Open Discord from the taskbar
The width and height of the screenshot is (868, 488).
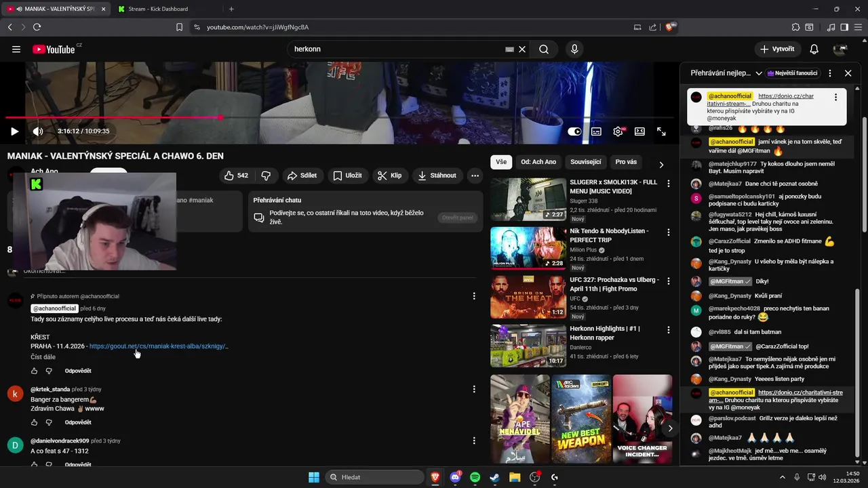coord(455,477)
